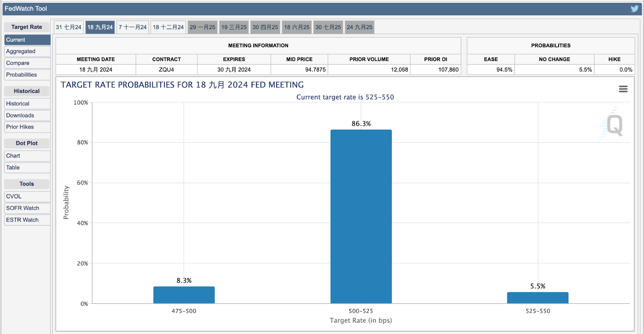Open the Twitter bird icon link
Screen dimensions: 644x334
[x=634, y=8]
